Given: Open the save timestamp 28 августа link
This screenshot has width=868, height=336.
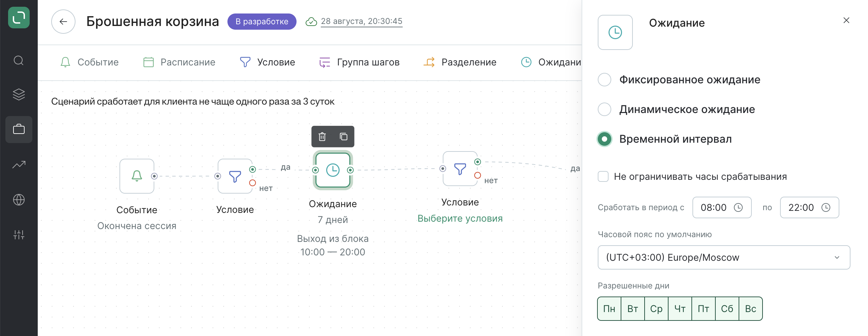Looking at the screenshot, I should 362,21.
